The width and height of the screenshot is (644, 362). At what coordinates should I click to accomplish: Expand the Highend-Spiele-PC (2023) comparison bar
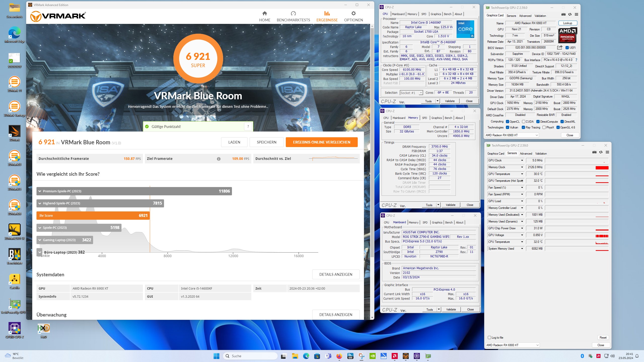coord(100,203)
